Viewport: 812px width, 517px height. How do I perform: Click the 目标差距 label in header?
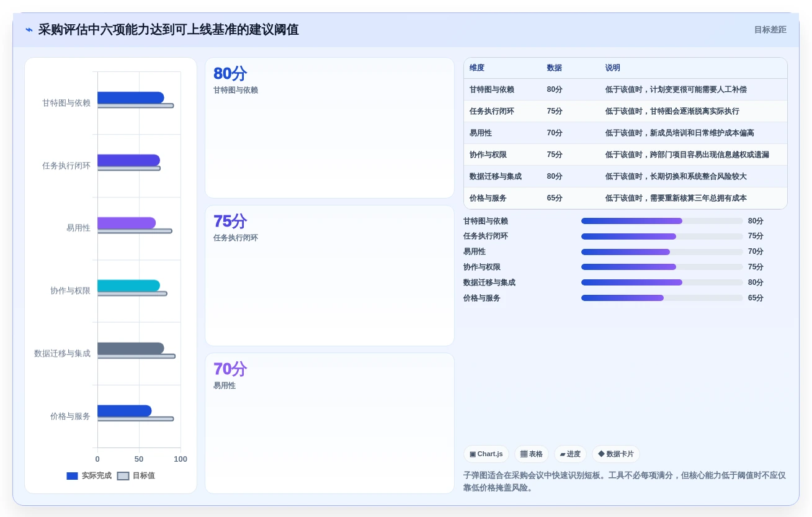tap(770, 30)
